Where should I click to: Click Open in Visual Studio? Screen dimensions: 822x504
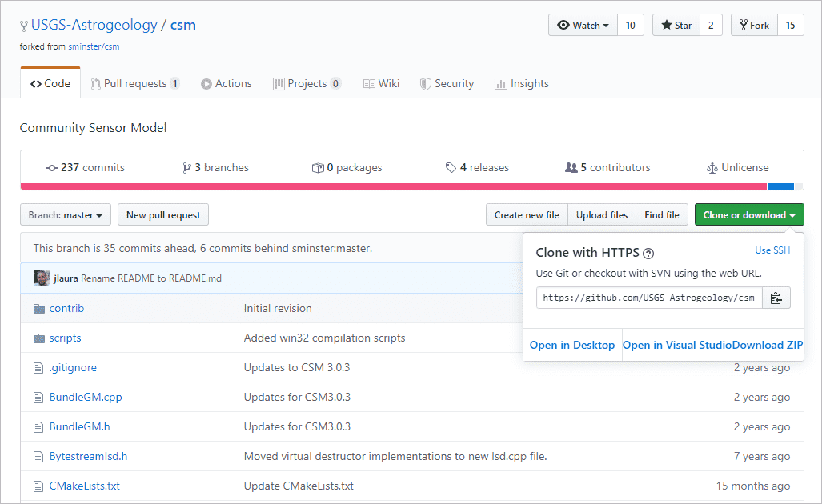677,346
